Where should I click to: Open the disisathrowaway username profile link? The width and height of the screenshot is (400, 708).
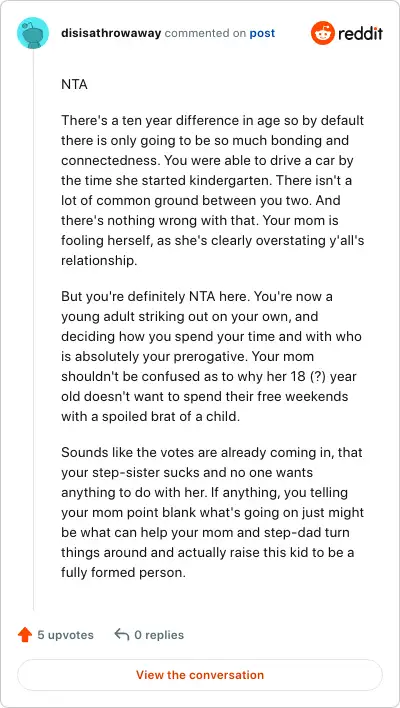tap(111, 33)
